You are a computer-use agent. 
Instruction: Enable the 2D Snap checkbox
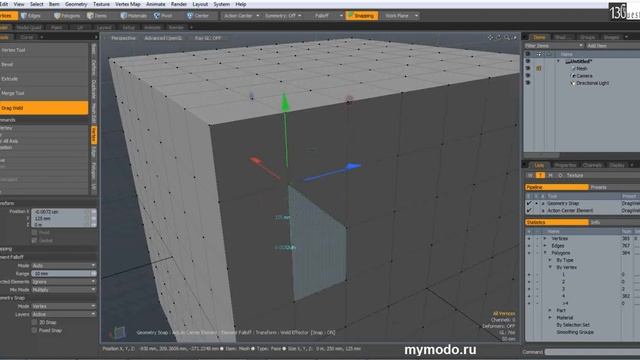pos(34,322)
